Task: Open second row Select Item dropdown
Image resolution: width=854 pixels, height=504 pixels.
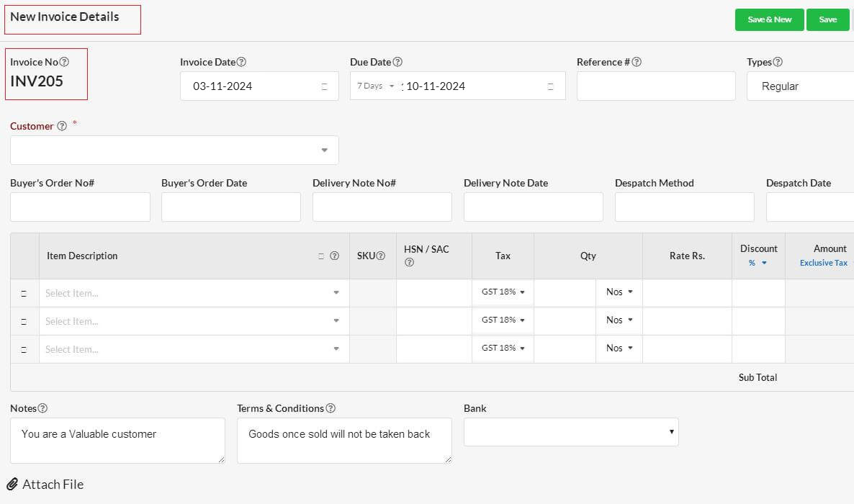Action: (194, 321)
